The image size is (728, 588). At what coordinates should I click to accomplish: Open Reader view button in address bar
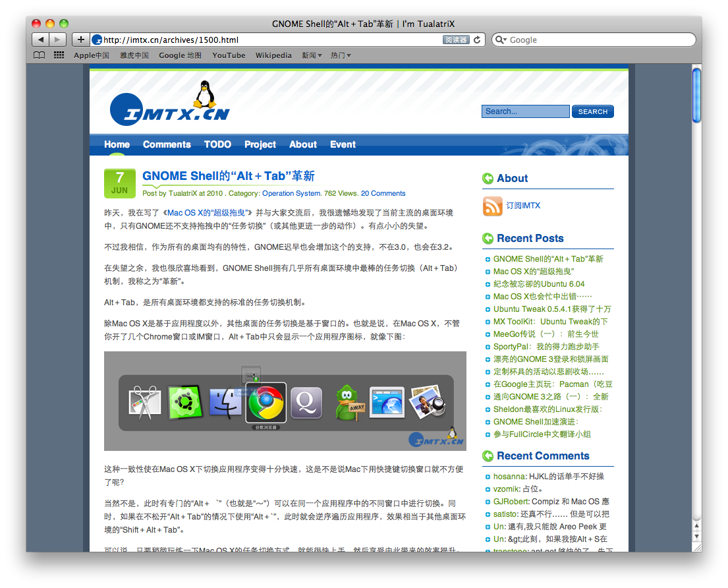(456, 40)
